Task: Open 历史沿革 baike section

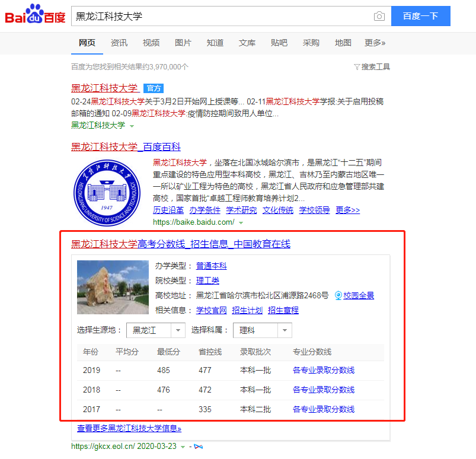Action: tap(168, 210)
